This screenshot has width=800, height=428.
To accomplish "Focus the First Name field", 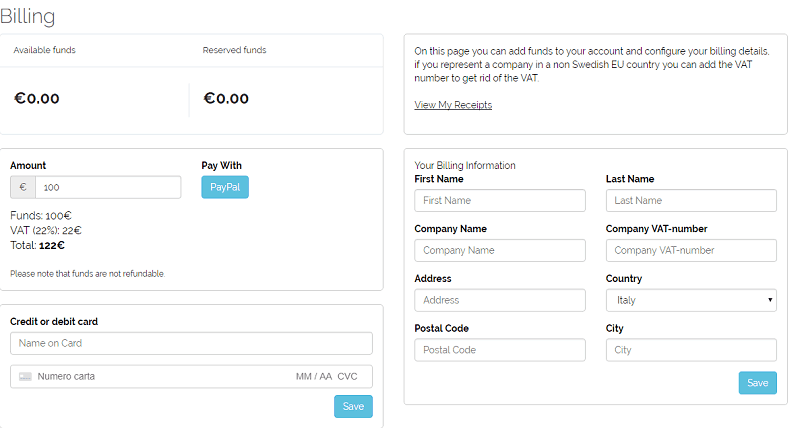I will click(x=500, y=200).
